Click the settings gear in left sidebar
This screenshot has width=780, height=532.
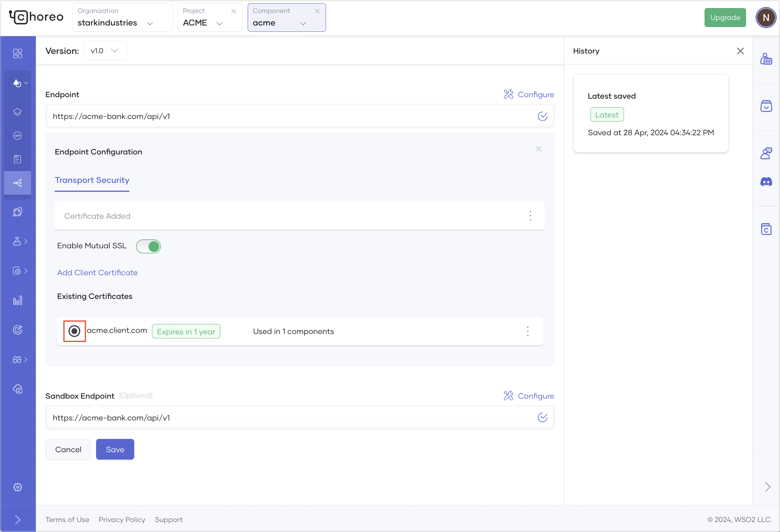pos(17,487)
